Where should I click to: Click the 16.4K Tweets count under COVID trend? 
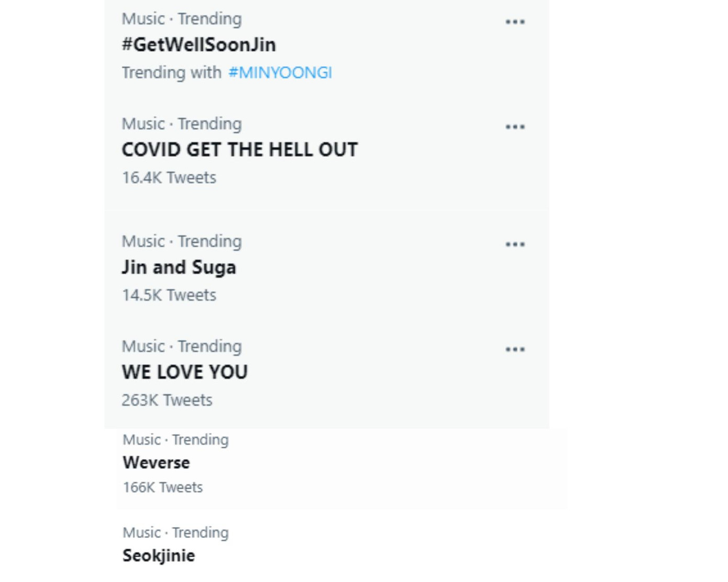tap(169, 177)
